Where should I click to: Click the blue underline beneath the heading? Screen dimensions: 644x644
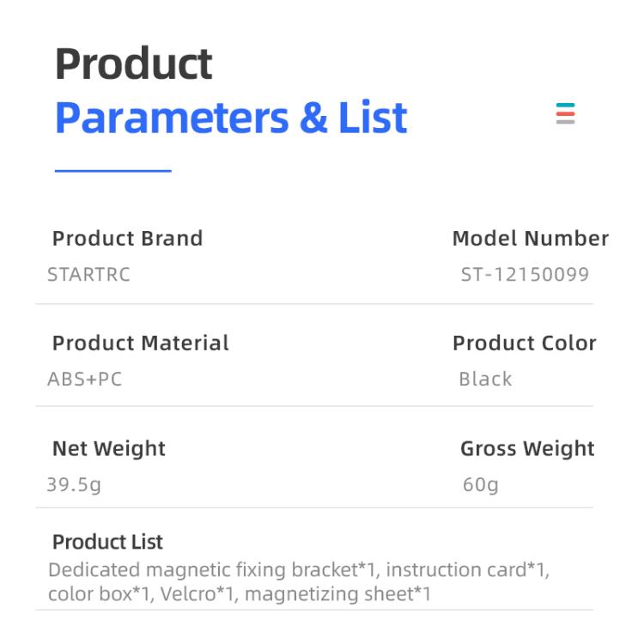tap(112, 171)
